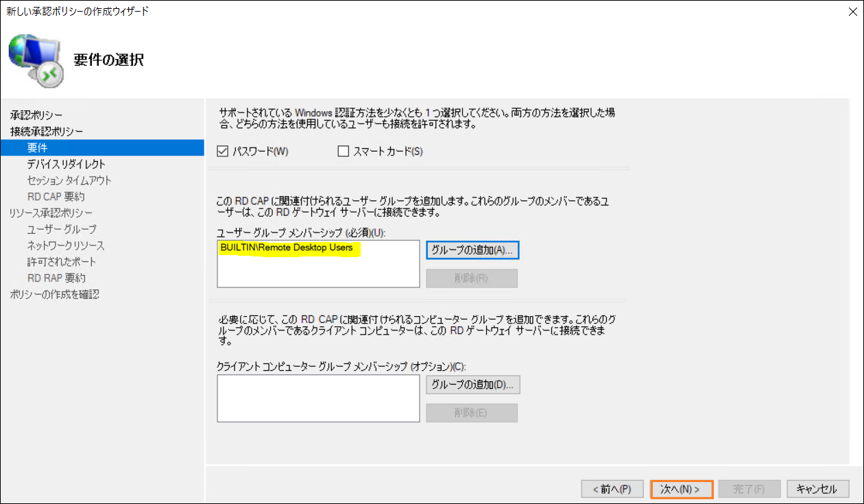Open the RD CAP 要約 step
This screenshot has height=504, width=864.
coord(56,197)
